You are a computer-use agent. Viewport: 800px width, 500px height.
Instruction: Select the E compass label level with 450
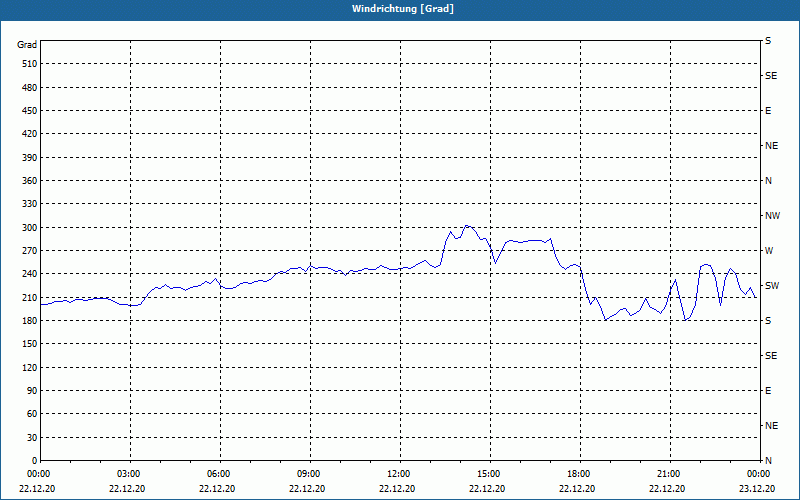tap(768, 111)
